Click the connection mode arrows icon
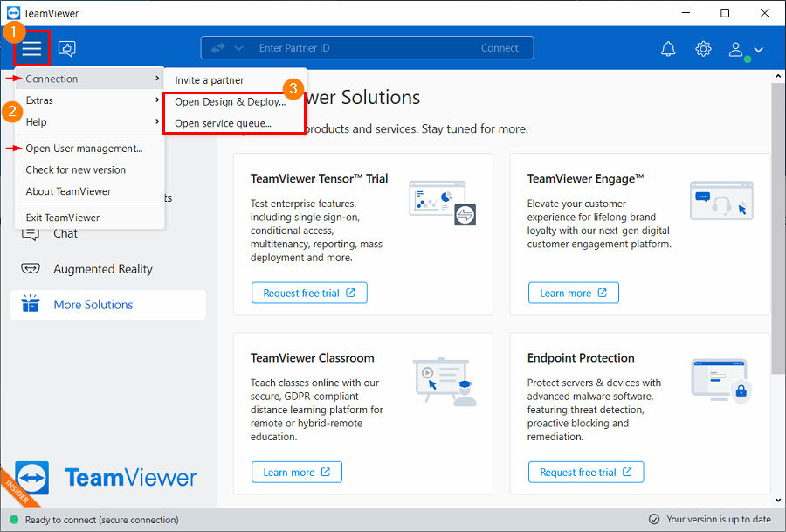 (218, 48)
